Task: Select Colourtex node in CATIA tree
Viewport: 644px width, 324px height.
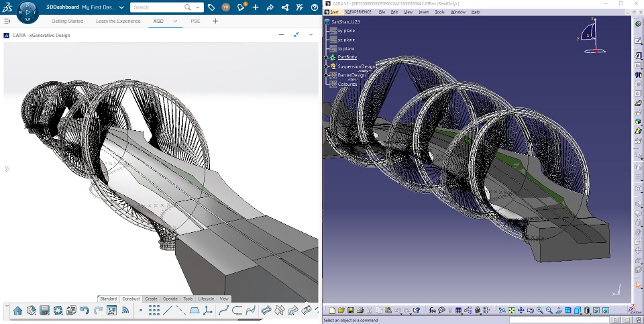Action: tap(347, 84)
